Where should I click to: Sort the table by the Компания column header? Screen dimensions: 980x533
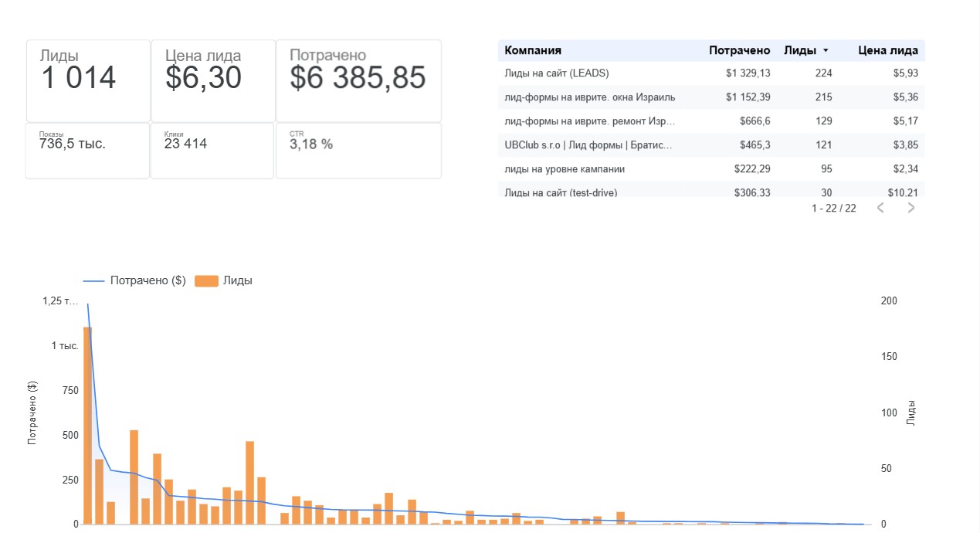click(533, 51)
